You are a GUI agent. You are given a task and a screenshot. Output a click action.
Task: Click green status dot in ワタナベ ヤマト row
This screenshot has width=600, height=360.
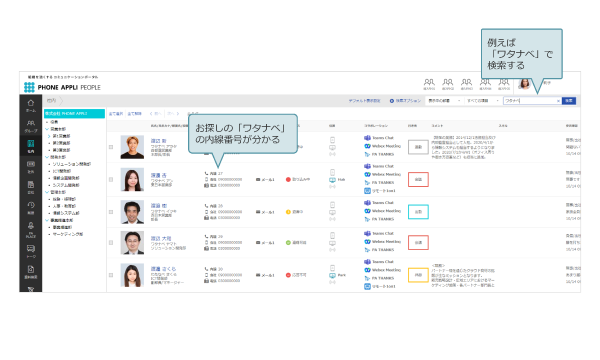click(288, 243)
